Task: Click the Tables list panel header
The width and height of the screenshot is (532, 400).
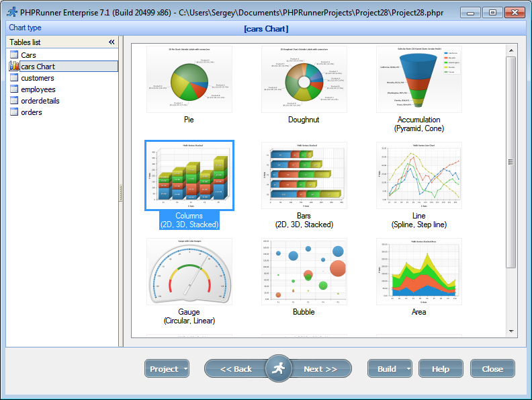Action: (62, 42)
